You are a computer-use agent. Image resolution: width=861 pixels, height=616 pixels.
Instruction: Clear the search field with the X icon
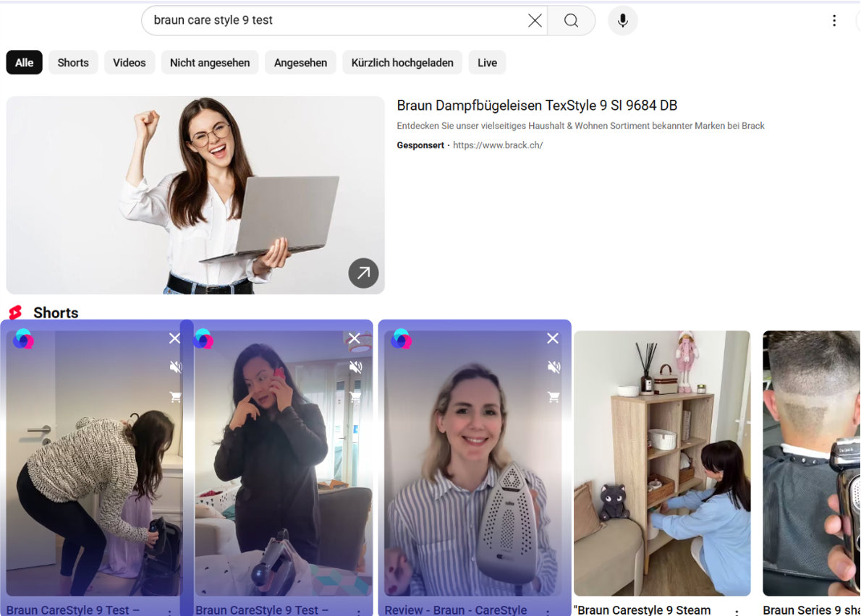(534, 20)
